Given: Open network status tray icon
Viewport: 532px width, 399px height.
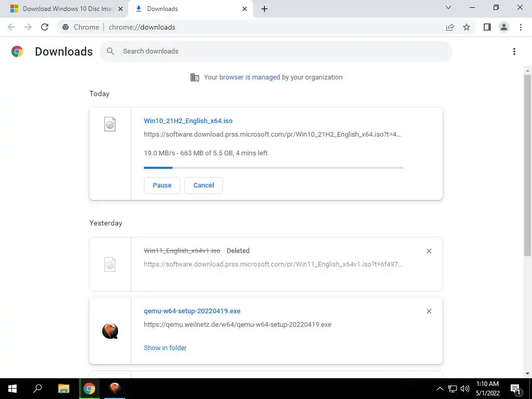Looking at the screenshot, I should click(x=453, y=389).
